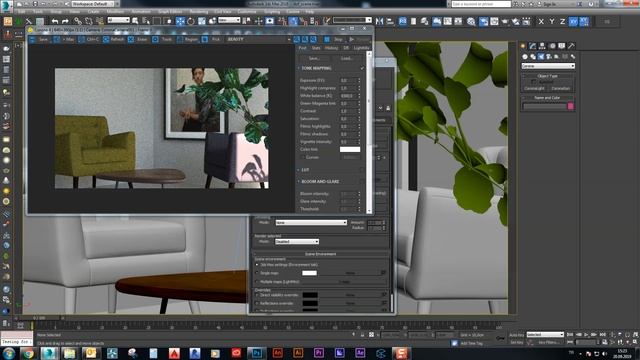Toggle the Curves checkbox in tone mapping
Viewport: 640px width, 360px height.
coord(302,157)
